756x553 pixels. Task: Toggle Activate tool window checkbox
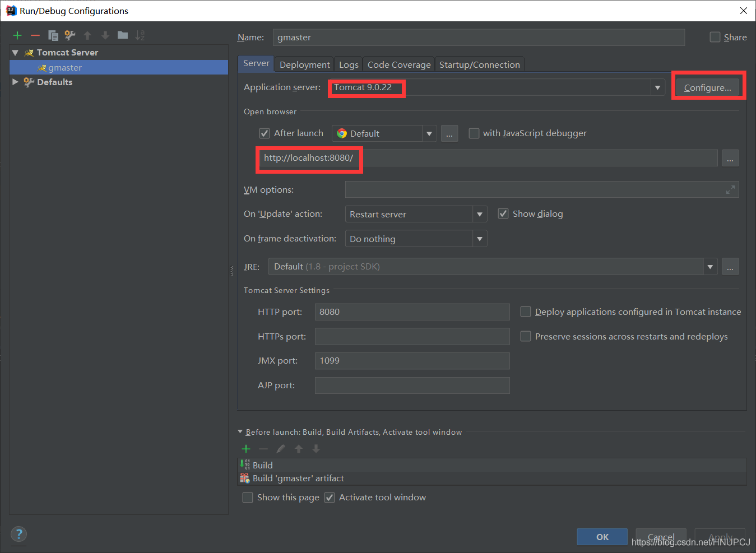coord(330,498)
